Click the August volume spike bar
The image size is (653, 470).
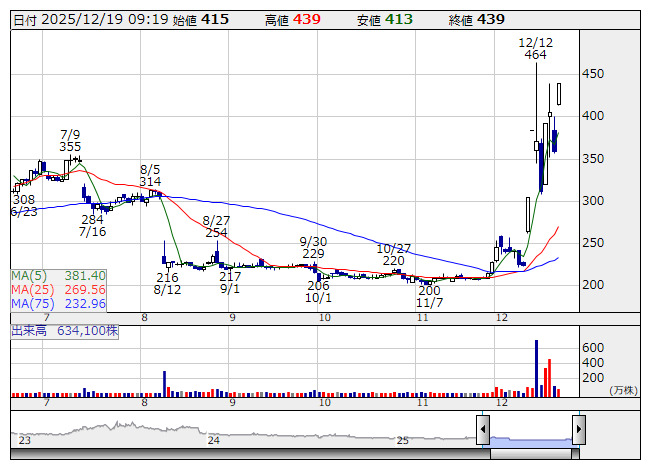click(164, 384)
